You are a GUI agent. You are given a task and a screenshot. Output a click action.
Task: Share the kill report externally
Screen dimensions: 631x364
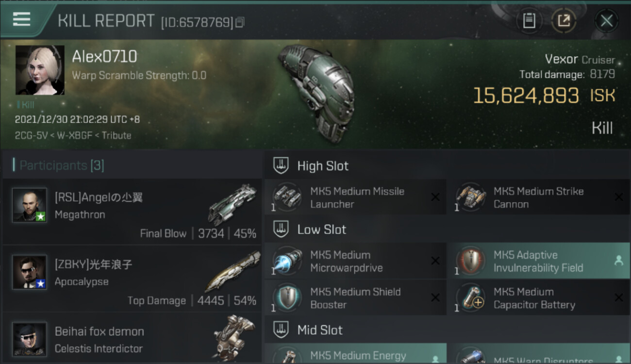coord(564,21)
